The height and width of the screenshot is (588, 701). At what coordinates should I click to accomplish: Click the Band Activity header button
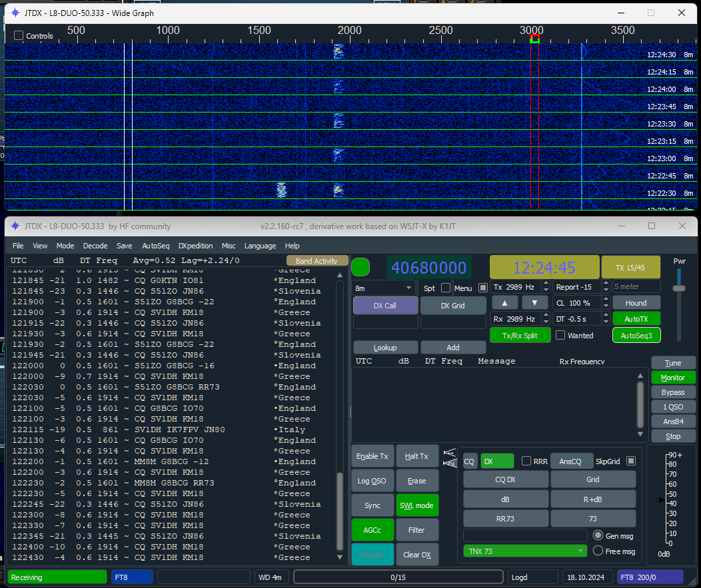pos(317,261)
